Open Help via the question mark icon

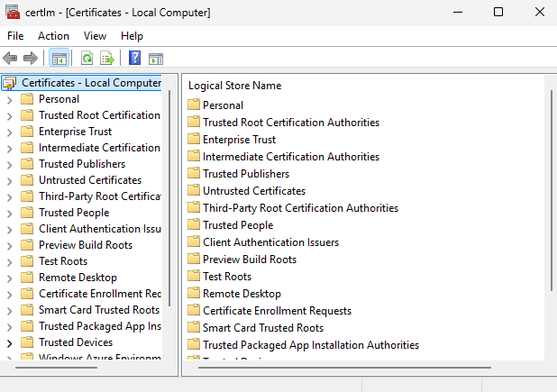[x=134, y=59]
